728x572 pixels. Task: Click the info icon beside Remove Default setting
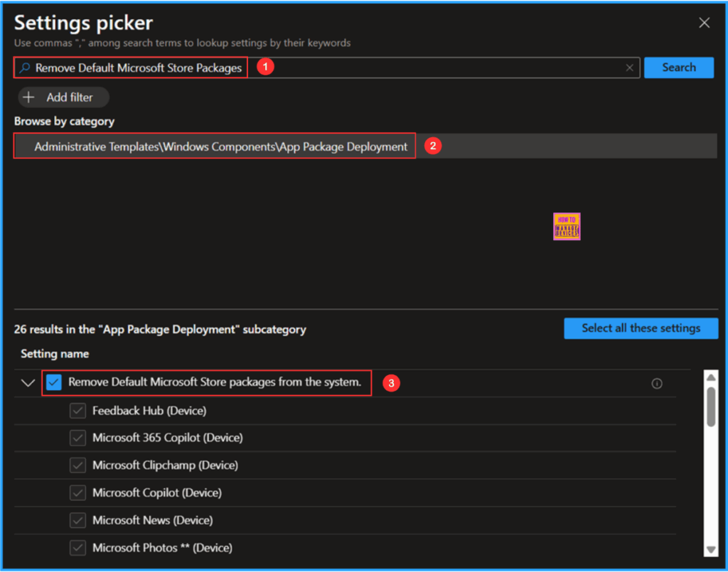[x=657, y=384]
